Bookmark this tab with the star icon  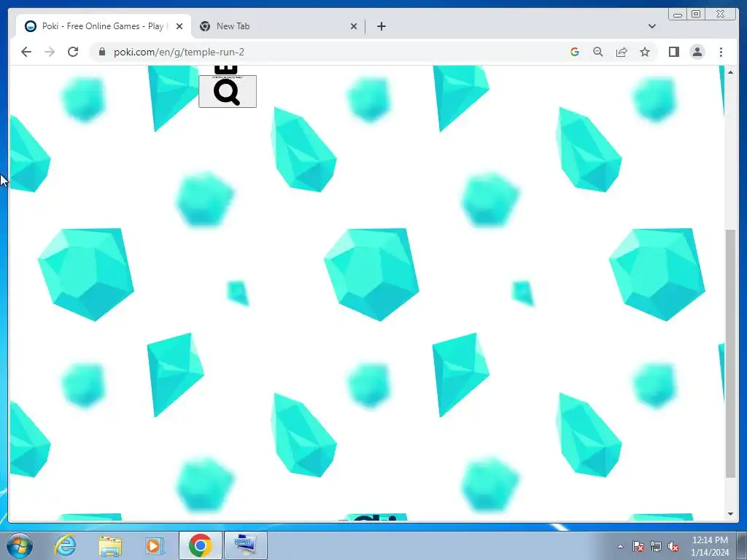click(x=645, y=52)
